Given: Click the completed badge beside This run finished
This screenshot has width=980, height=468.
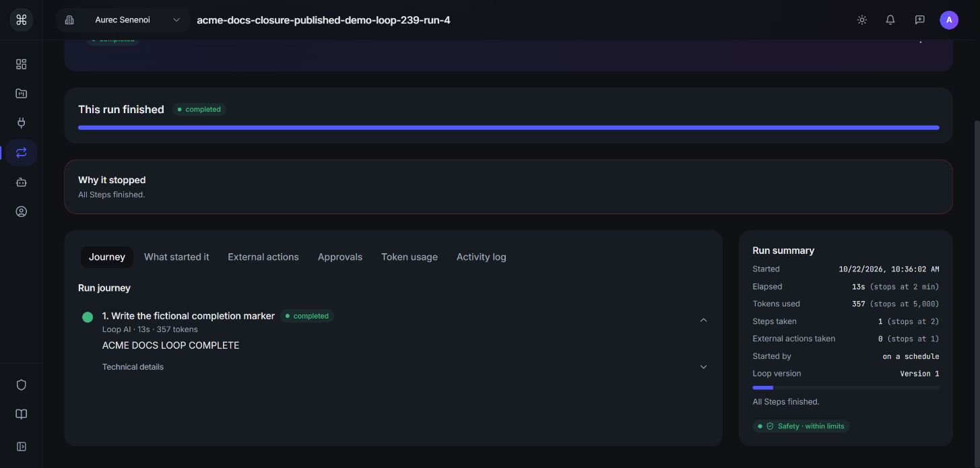Looking at the screenshot, I should (x=199, y=109).
